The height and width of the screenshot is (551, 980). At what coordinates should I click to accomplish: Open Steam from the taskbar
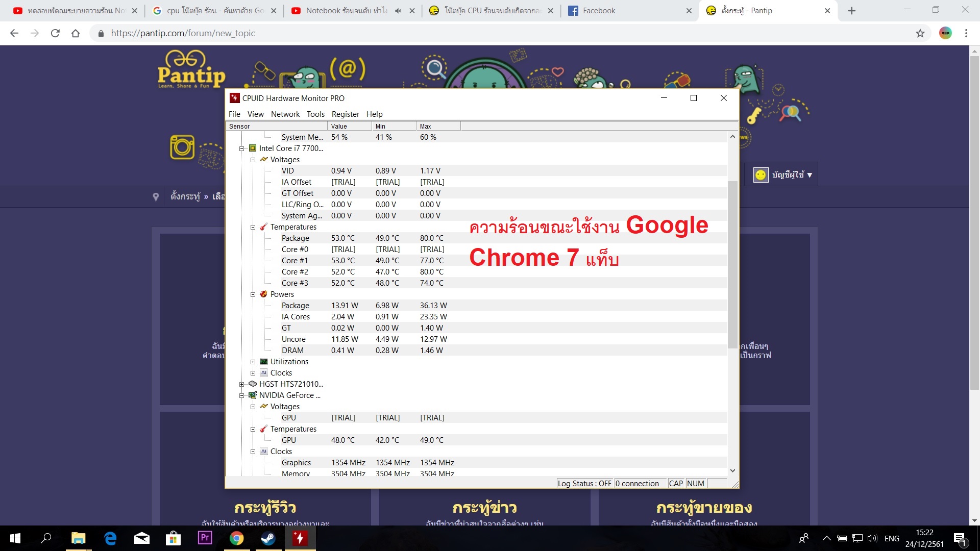click(x=268, y=538)
